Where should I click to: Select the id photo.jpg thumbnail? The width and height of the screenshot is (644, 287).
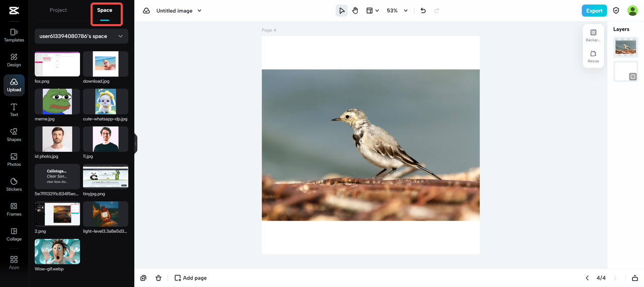click(x=57, y=139)
